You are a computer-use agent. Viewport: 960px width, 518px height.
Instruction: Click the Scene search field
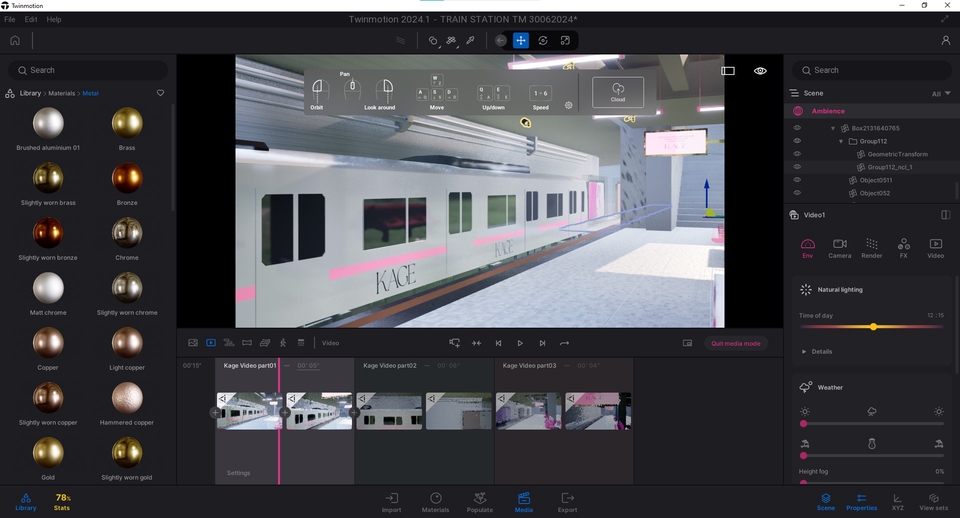point(872,70)
